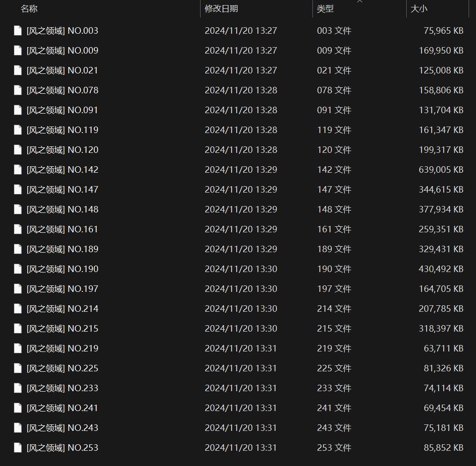The width and height of the screenshot is (476, 466).
Task: Sort by the 名称 column header
Action: point(29,8)
